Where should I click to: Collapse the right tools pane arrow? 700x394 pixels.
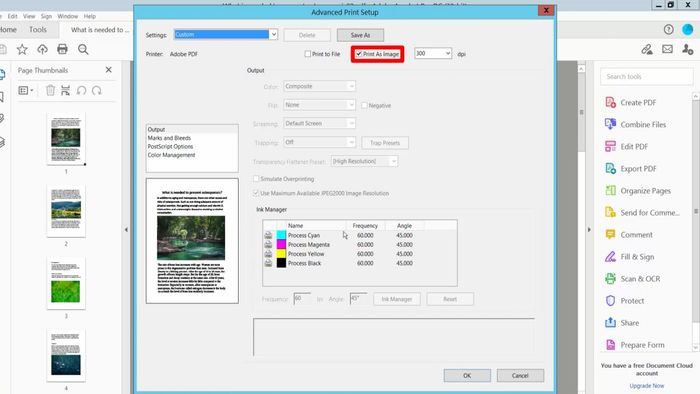point(589,229)
